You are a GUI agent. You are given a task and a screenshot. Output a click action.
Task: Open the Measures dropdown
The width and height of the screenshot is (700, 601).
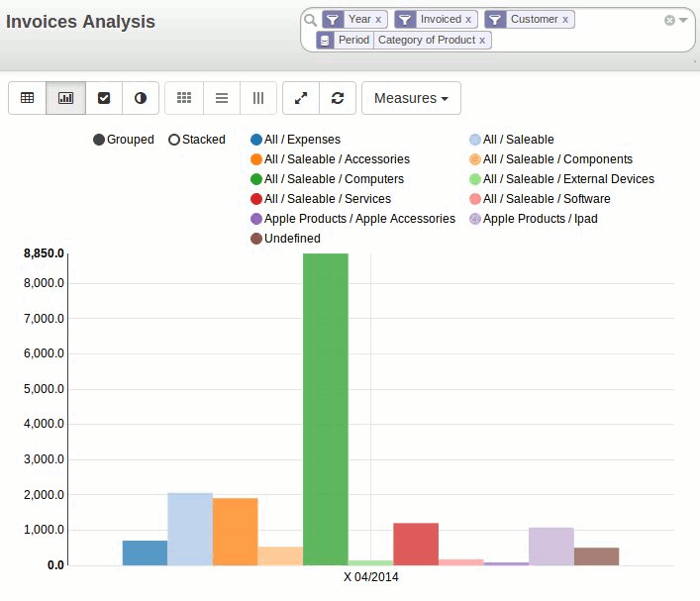click(411, 98)
